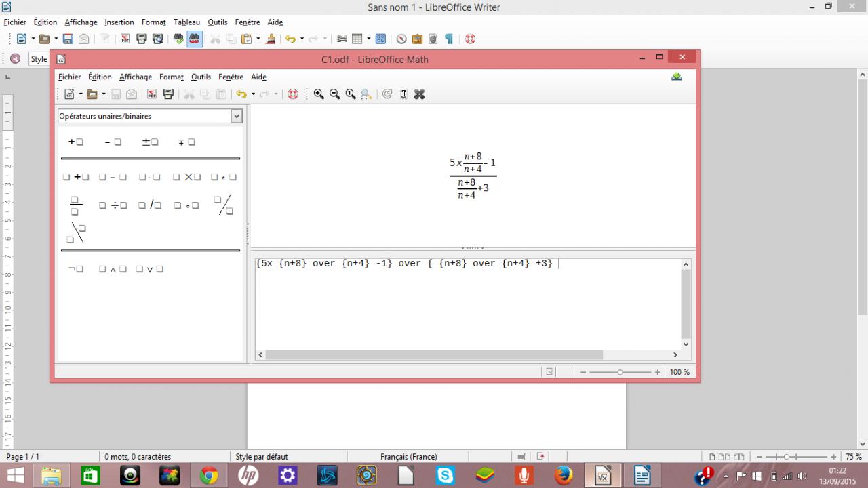Launch Google Chrome from taskbar
The height and width of the screenshot is (488, 868).
[209, 476]
